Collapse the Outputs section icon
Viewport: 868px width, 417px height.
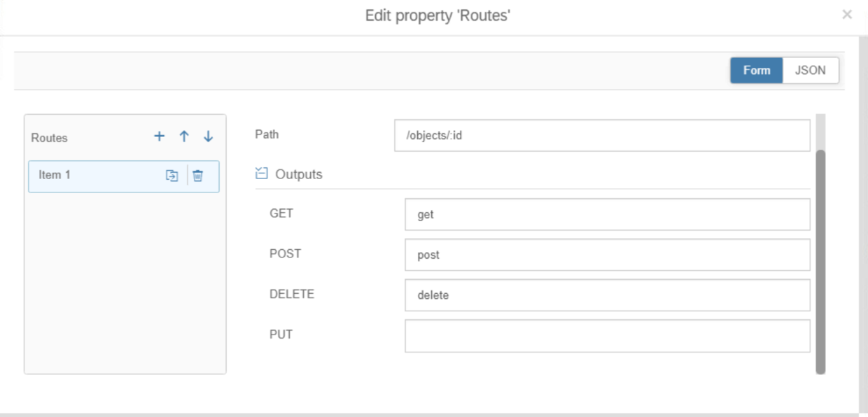coord(262,174)
